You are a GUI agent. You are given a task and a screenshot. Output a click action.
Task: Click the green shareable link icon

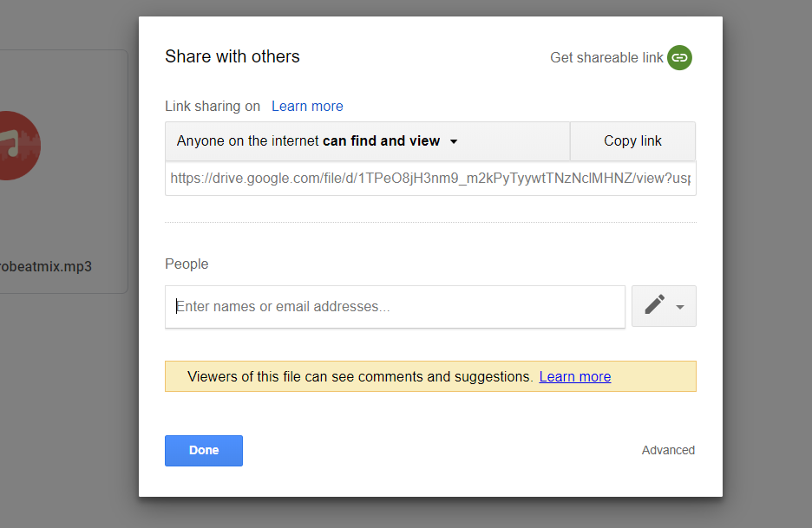point(679,57)
